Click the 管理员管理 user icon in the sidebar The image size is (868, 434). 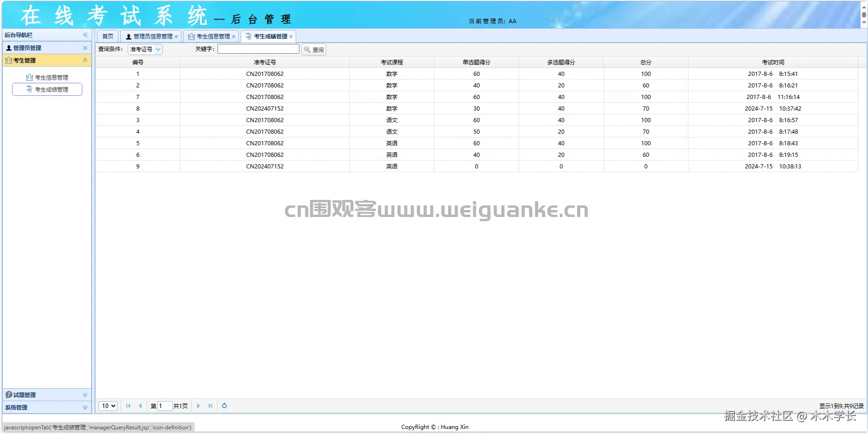pos(9,48)
